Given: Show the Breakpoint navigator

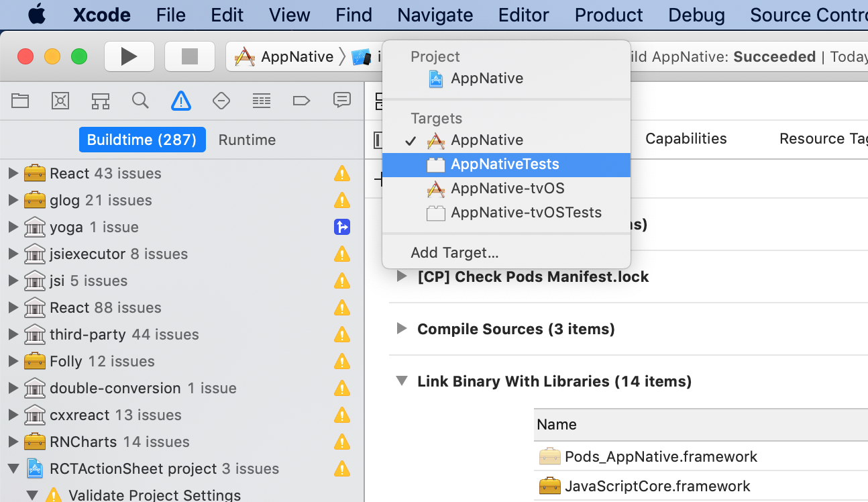Looking at the screenshot, I should tap(302, 101).
